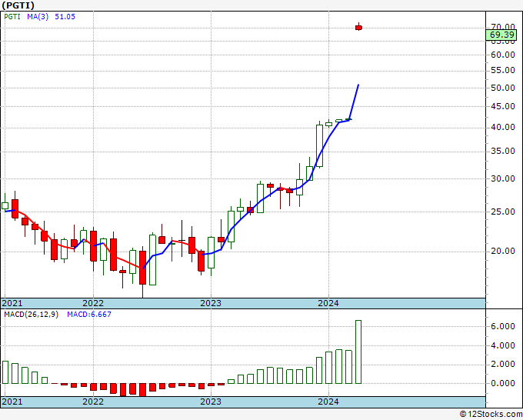Screen dimensions: 523x420
Task: Click the 55.00 price axis label
Action: coord(503,70)
